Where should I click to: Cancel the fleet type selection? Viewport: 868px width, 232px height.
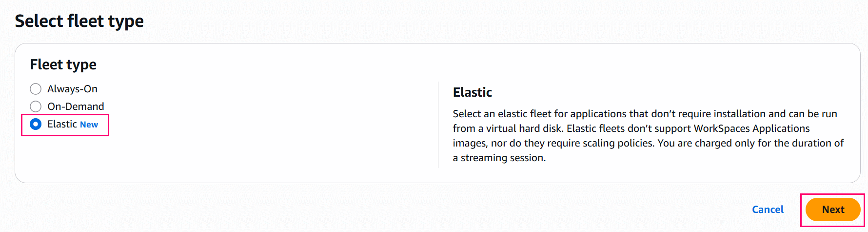pyautogui.click(x=768, y=210)
